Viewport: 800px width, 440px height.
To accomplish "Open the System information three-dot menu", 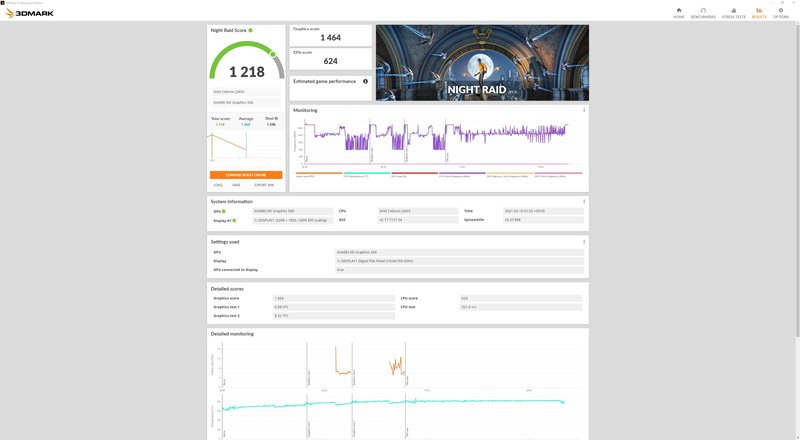I will 584,201.
